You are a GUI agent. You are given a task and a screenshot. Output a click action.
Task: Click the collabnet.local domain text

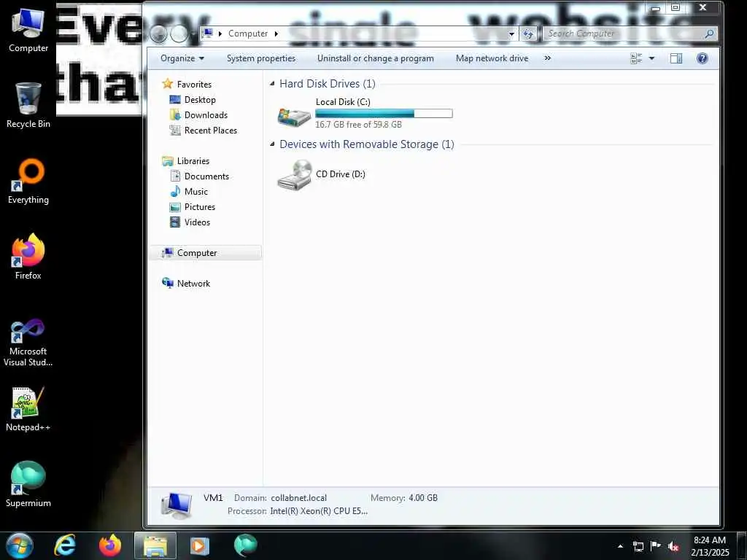point(298,498)
